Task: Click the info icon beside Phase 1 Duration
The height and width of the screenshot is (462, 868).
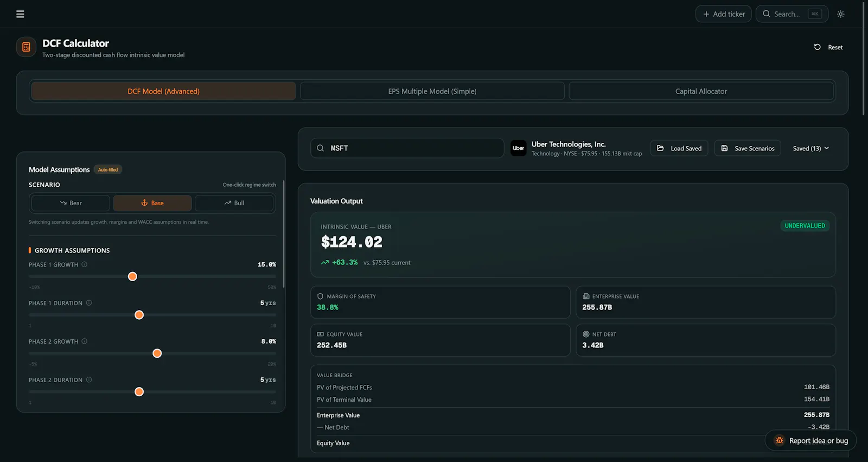Action: 89,303
